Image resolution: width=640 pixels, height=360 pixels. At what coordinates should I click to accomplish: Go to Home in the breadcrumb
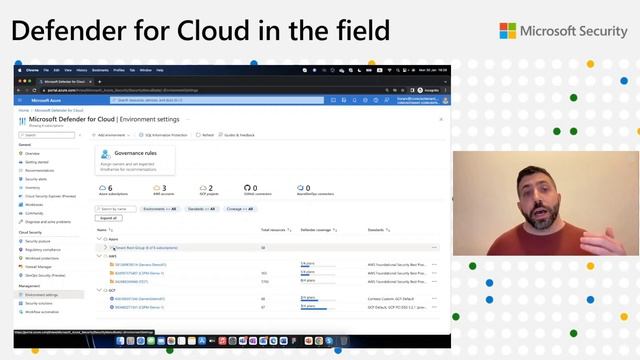click(24, 111)
